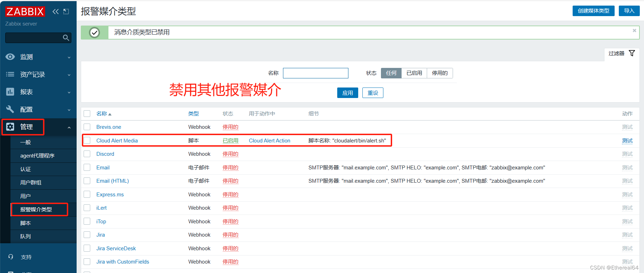Click the 应用 filter button

[347, 93]
